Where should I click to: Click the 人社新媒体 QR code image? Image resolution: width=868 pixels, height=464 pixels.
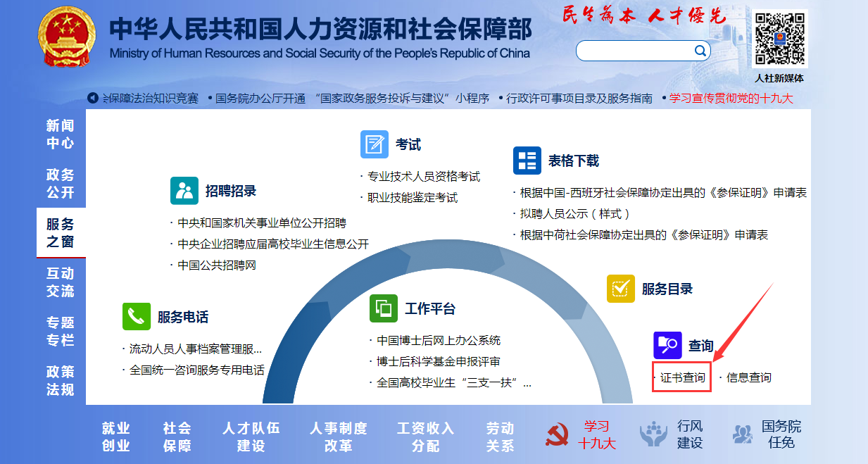(779, 38)
